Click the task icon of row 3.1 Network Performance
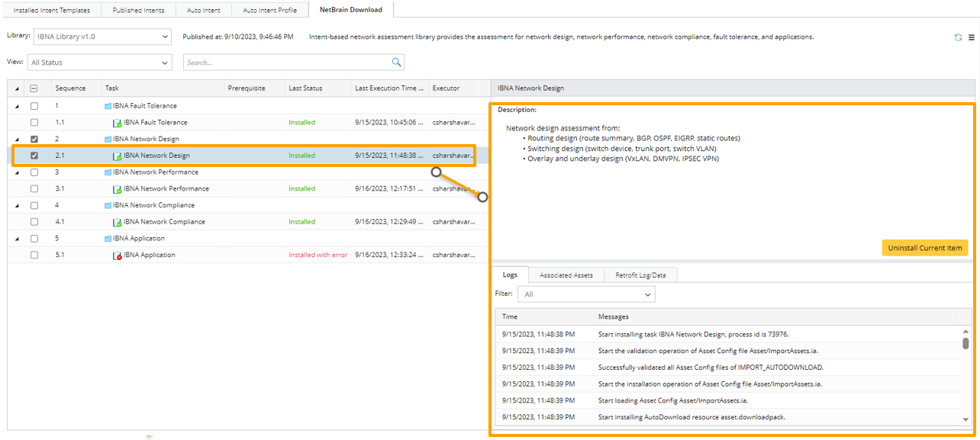The height and width of the screenshot is (440, 980). tap(118, 189)
